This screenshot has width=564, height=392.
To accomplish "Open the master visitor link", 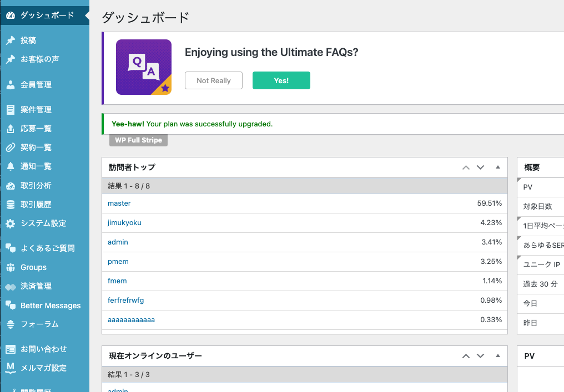I will pos(119,203).
